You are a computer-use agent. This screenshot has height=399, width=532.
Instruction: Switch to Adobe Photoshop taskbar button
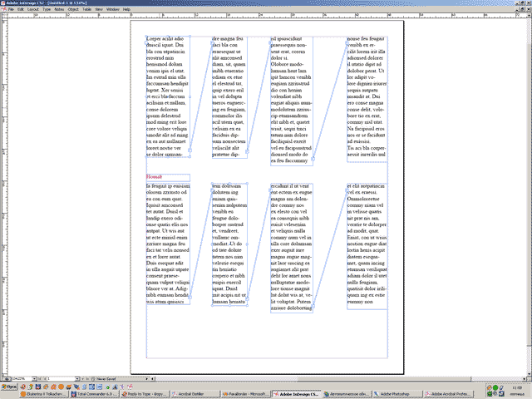coord(397,394)
